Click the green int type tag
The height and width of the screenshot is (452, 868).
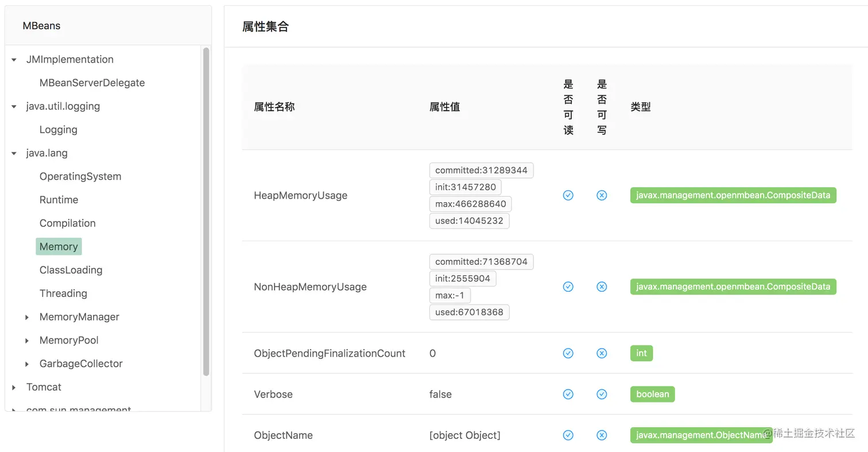pyautogui.click(x=641, y=353)
